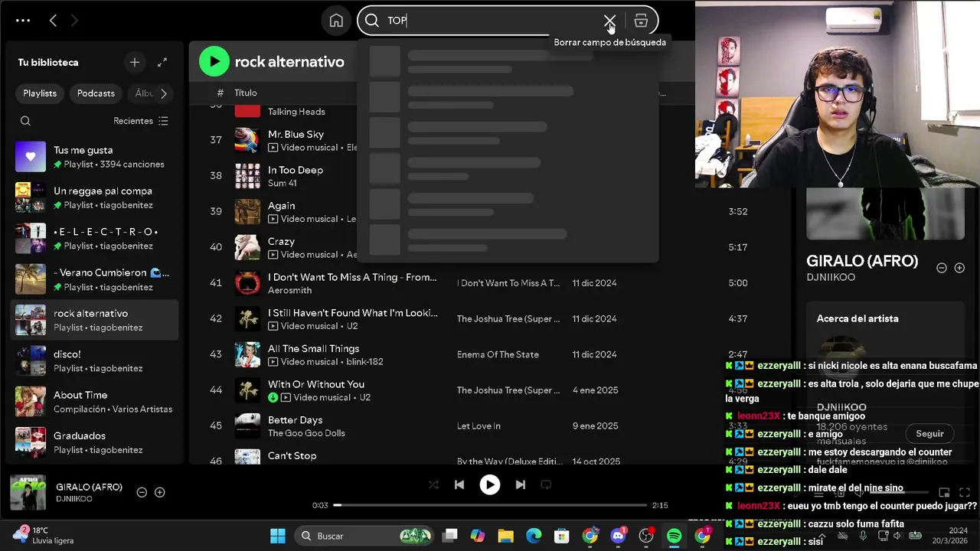Hide GIRALO (AFRO) with bottom bar minus icon
The width and height of the screenshot is (980, 551).
tap(142, 492)
